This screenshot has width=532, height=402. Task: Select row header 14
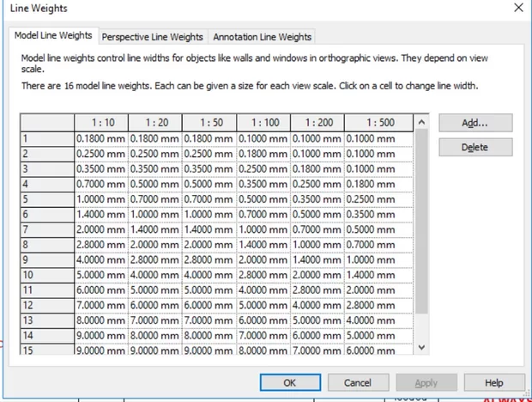[x=47, y=336]
